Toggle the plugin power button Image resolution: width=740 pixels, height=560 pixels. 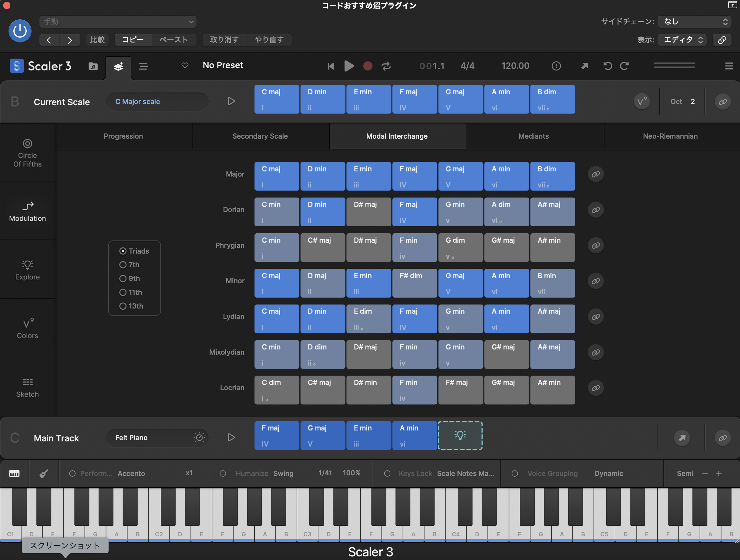click(x=20, y=31)
